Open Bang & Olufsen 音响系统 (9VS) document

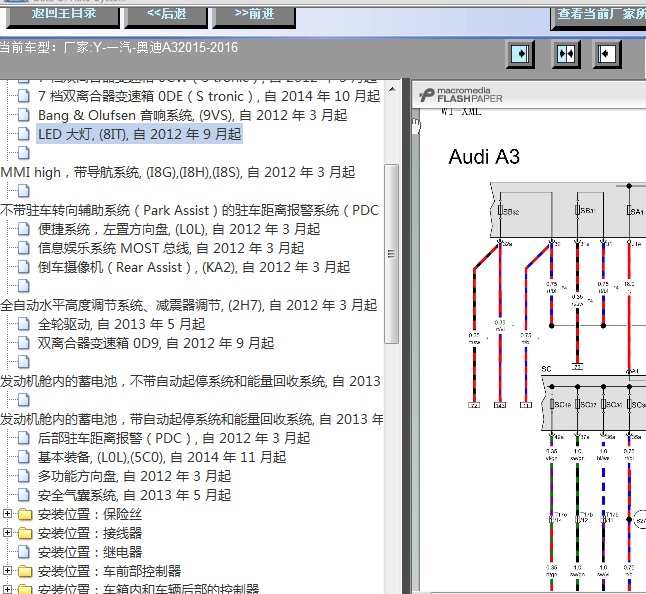(x=192, y=115)
